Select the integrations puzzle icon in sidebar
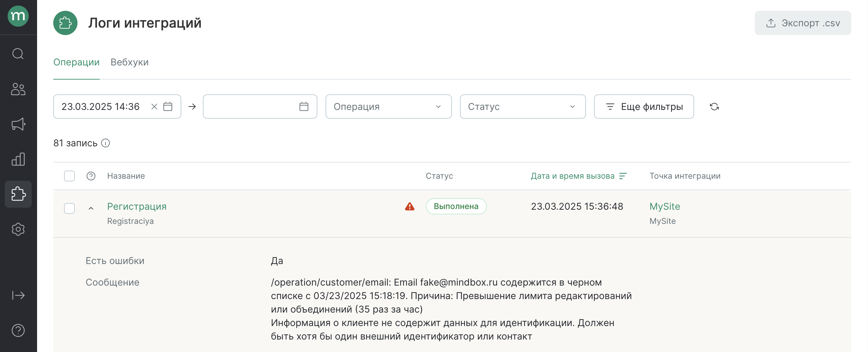The width and height of the screenshot is (868, 352). 18,194
